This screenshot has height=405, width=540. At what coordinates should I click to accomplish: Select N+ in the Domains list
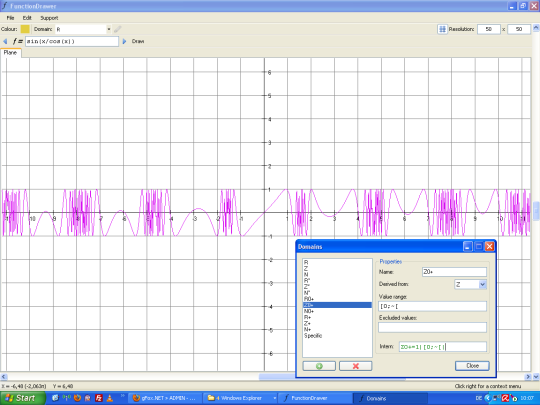(337, 330)
